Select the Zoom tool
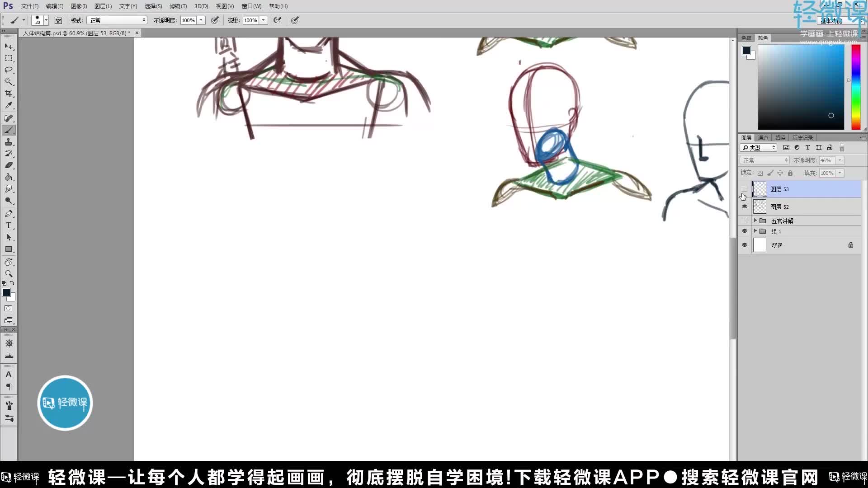868x488 pixels. pos(9,274)
